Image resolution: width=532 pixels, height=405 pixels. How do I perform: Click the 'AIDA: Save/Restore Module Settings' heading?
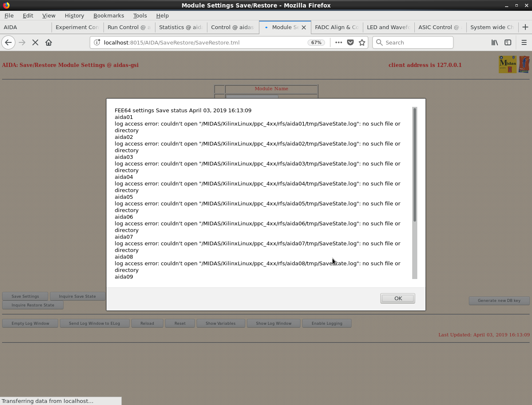point(70,65)
